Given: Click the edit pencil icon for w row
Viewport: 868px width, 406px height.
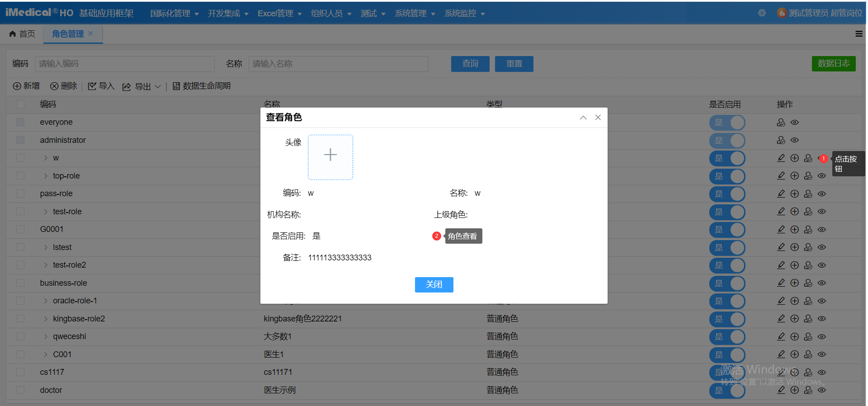Looking at the screenshot, I should click(x=781, y=158).
